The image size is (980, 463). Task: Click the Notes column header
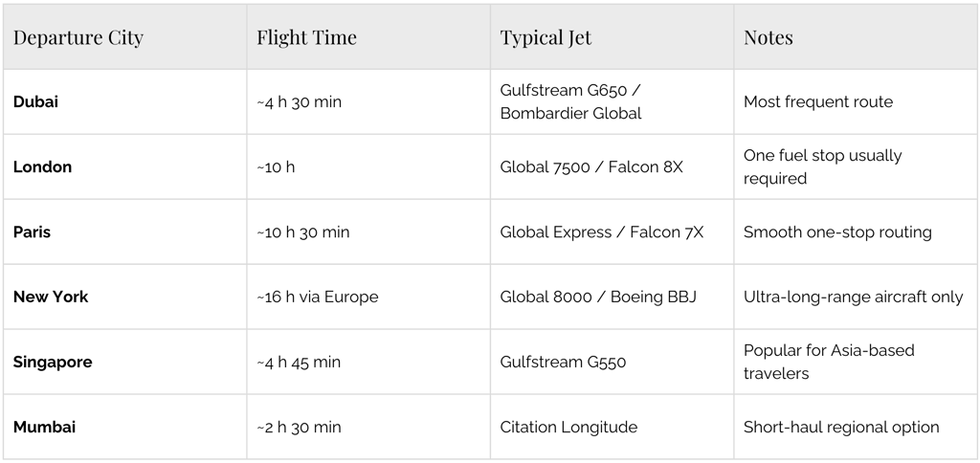[x=768, y=38]
